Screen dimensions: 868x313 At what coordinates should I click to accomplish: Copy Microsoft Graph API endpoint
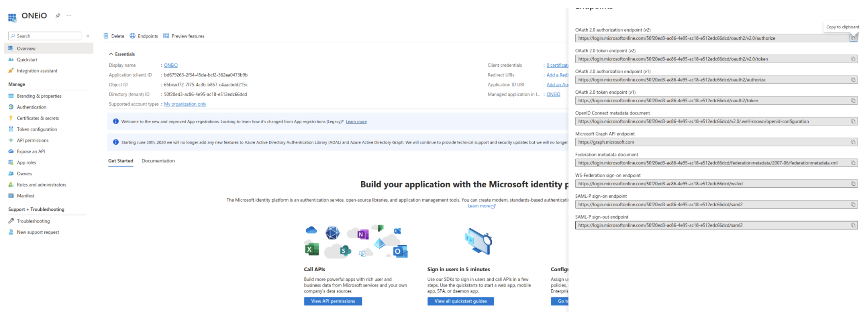point(853,142)
